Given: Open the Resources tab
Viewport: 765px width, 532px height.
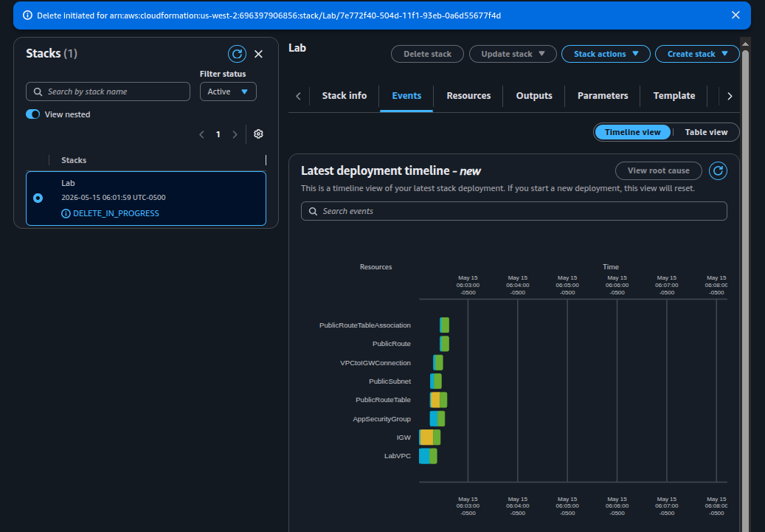Looking at the screenshot, I should (468, 96).
